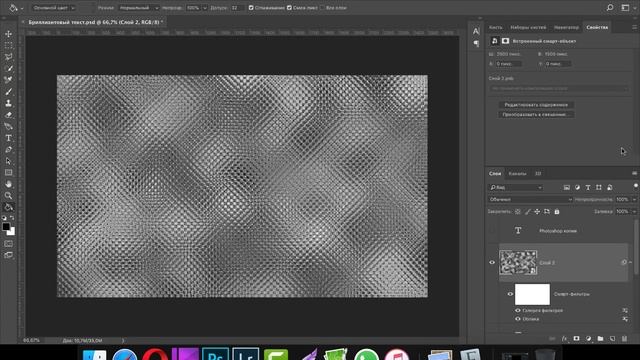Select the Eraser tool
This screenshot has width=640, height=360.
click(x=8, y=115)
